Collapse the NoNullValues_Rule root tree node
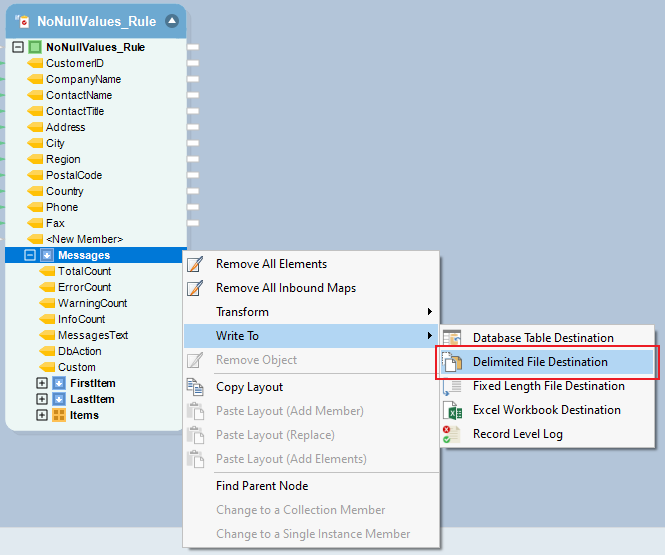 click(18, 47)
